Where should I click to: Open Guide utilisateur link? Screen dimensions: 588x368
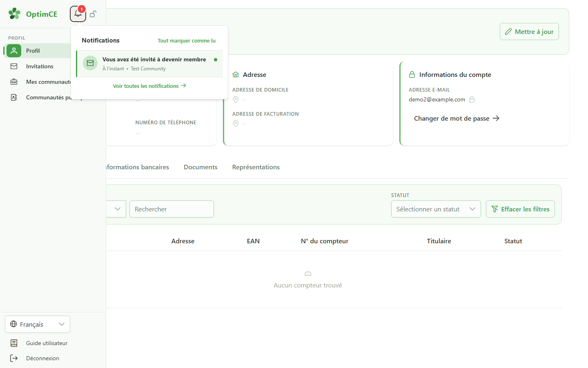click(47, 343)
